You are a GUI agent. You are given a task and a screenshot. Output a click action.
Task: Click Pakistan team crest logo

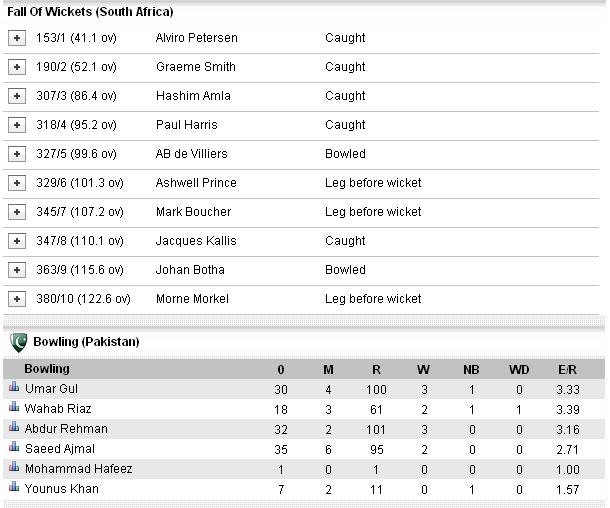tap(19, 342)
